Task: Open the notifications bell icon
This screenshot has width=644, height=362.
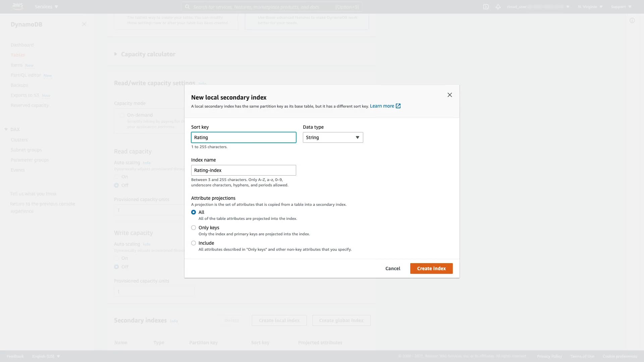Action: tap(498, 7)
